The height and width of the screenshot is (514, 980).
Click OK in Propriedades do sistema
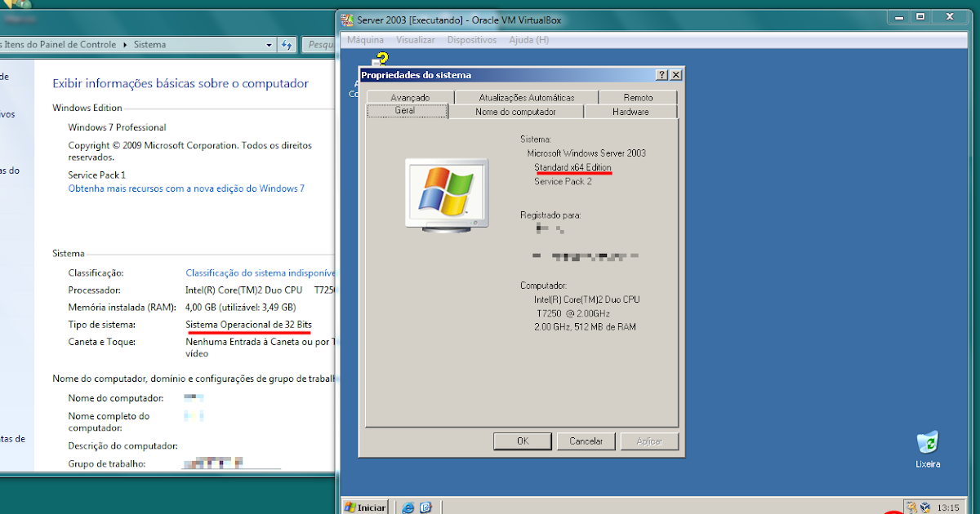pyautogui.click(x=523, y=441)
